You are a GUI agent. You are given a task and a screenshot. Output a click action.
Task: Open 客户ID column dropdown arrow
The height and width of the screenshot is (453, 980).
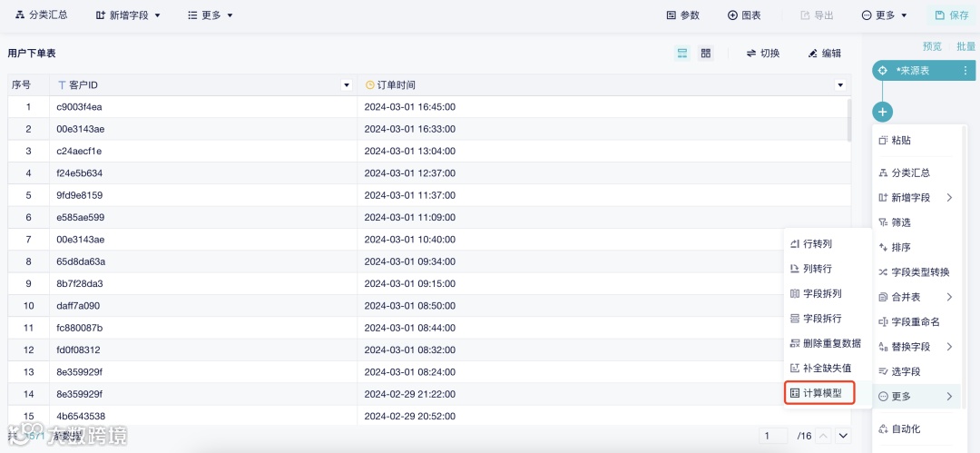tap(347, 85)
